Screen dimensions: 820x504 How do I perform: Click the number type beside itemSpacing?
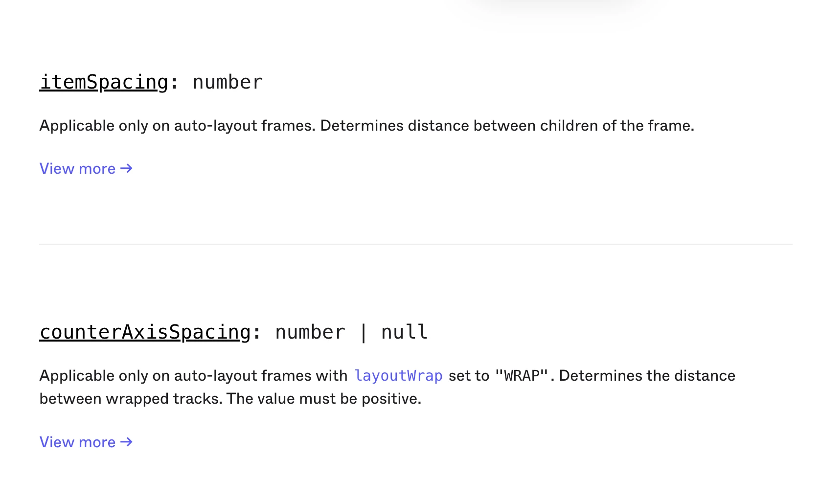tap(228, 82)
